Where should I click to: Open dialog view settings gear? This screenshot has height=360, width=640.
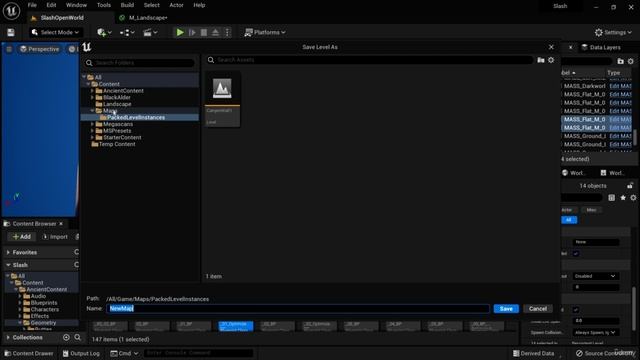point(551,60)
